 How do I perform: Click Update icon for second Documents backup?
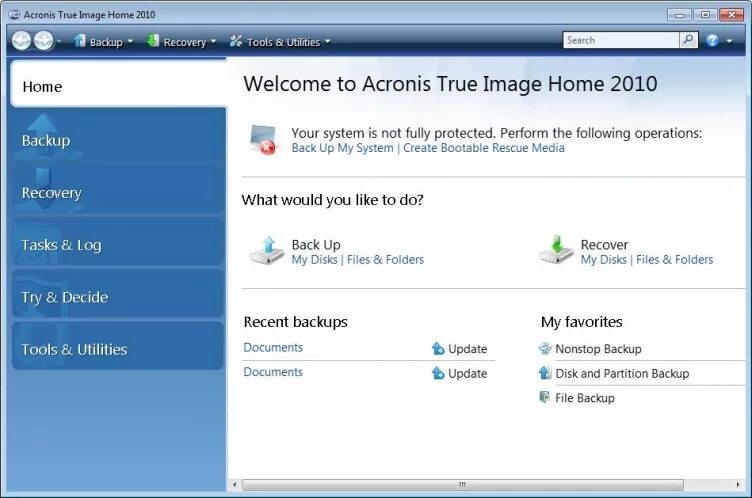[x=438, y=373]
